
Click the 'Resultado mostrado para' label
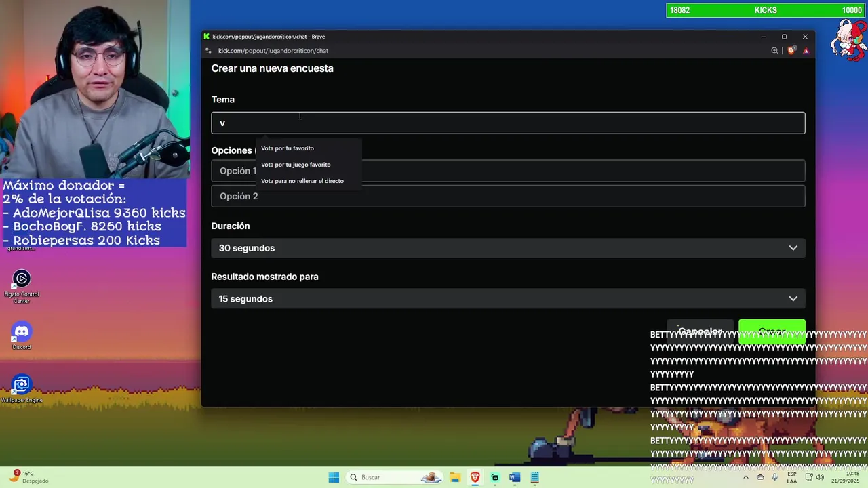click(x=264, y=277)
